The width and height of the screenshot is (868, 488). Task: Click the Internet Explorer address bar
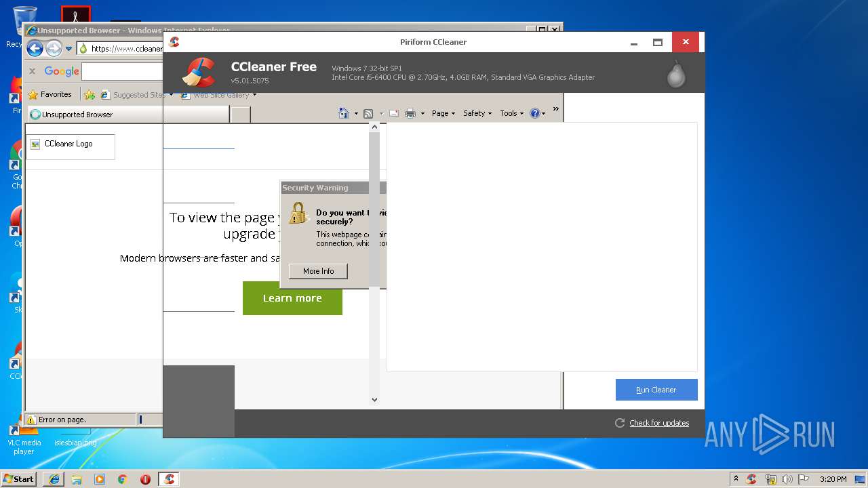coord(120,49)
